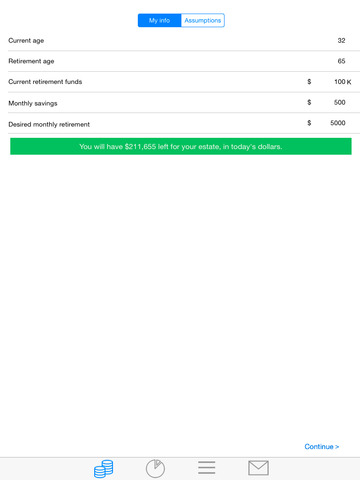Edit the Retirement age value 65
360x480 pixels.
click(x=341, y=61)
